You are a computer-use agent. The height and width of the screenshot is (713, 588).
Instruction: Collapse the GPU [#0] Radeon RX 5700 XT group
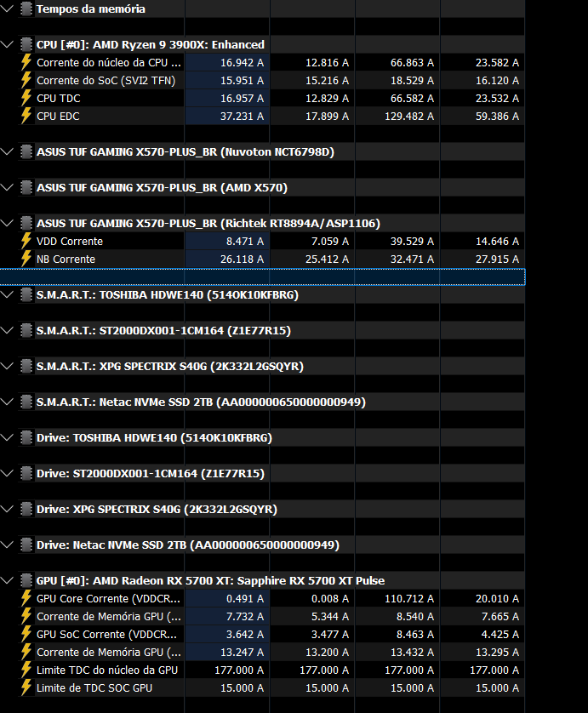point(7,580)
